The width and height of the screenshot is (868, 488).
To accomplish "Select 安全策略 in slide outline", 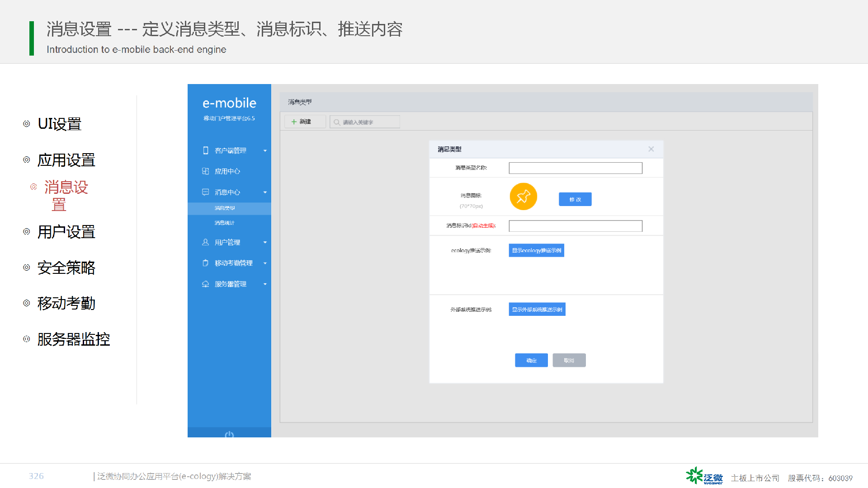I will 66,267.
